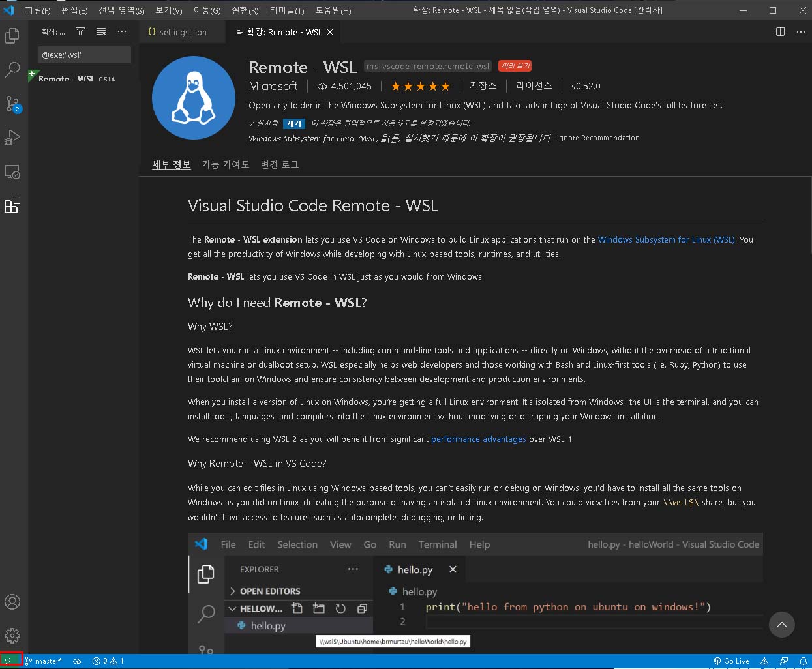Open the Manage gear icon
Image resolution: width=812 pixels, height=669 pixels.
click(12, 635)
